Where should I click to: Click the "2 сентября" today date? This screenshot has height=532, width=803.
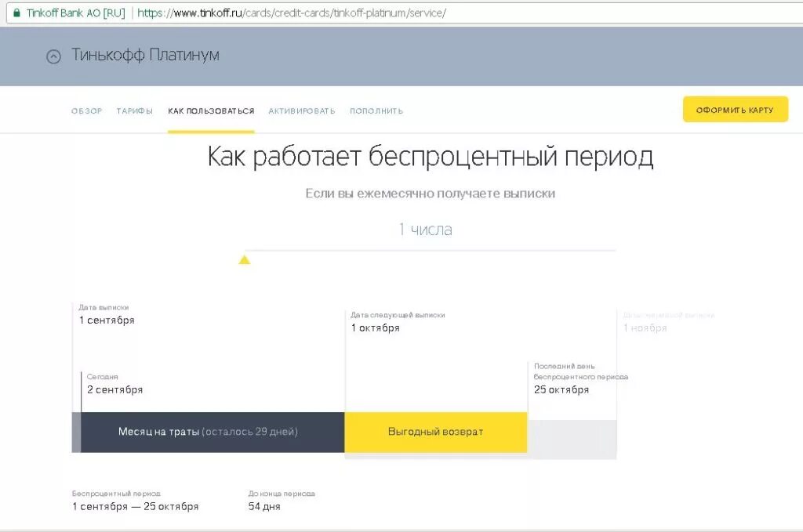pos(114,389)
